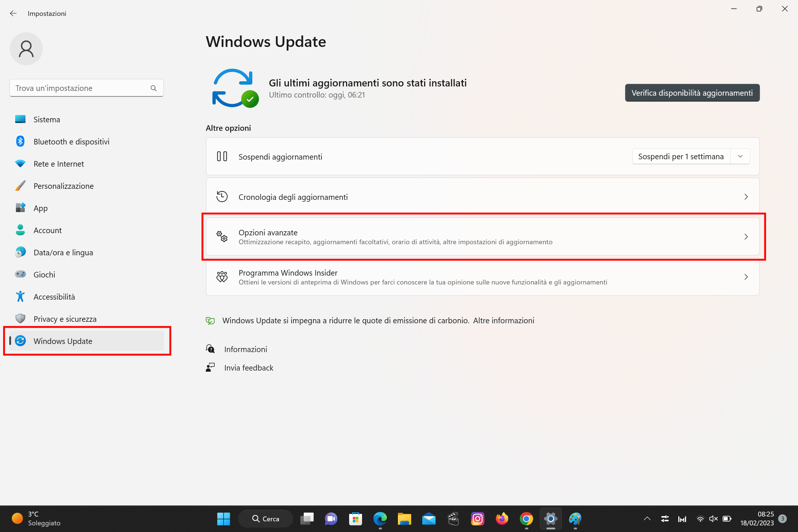This screenshot has width=798, height=532.
Task: Launch Firefox from the taskbar
Action: [x=502, y=519]
